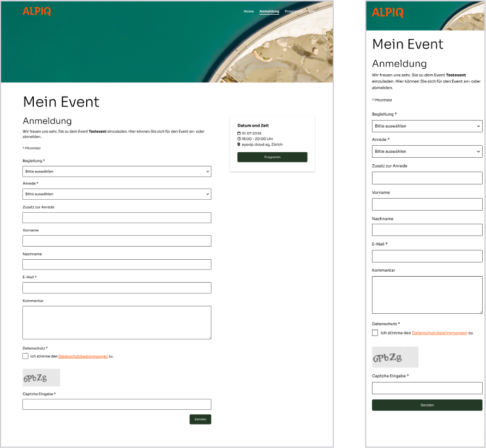Click the captcha image in the wide desktop form

[41, 378]
